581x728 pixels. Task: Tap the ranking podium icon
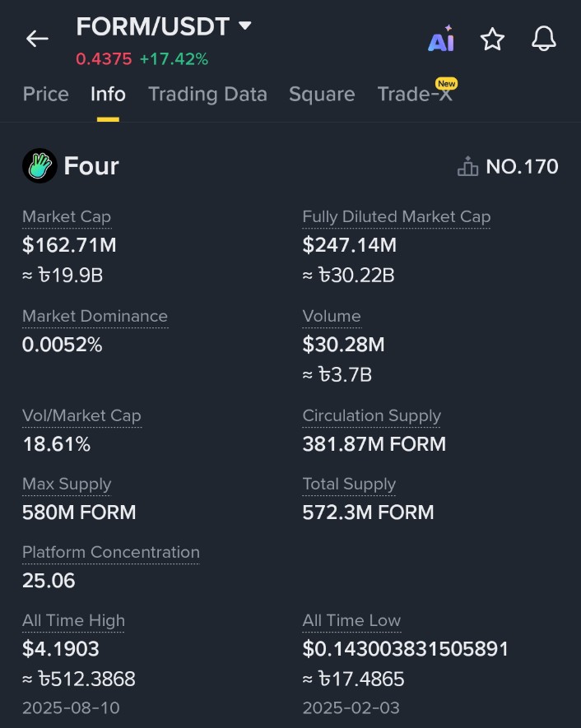click(x=467, y=167)
